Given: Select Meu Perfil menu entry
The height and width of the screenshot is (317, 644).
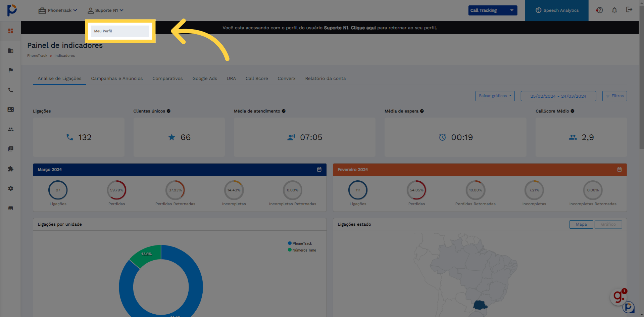Looking at the screenshot, I should pyautogui.click(x=120, y=31).
